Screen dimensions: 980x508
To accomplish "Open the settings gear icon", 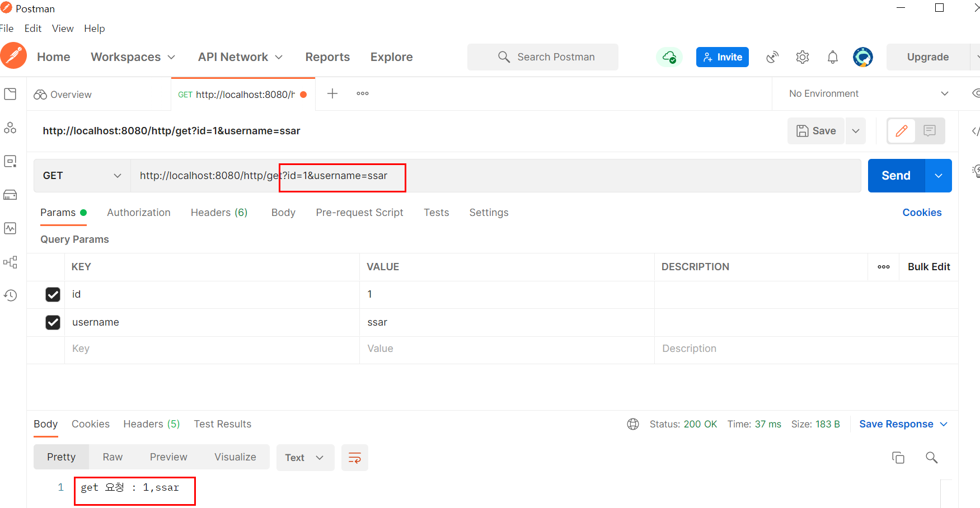I will pyautogui.click(x=803, y=57).
